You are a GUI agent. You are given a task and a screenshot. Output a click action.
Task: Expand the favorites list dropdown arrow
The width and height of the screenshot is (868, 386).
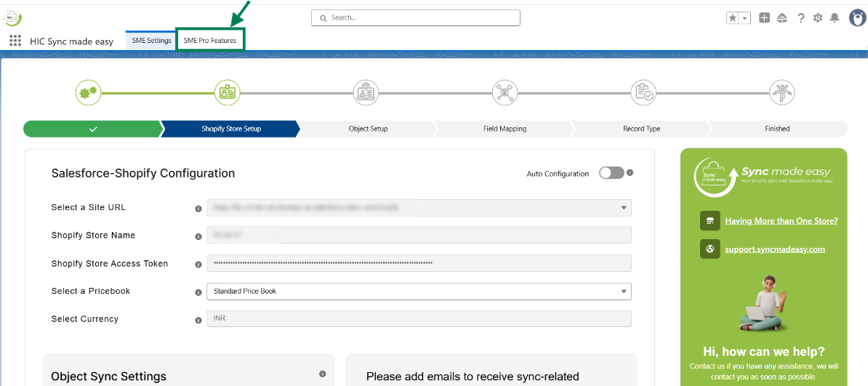point(745,18)
